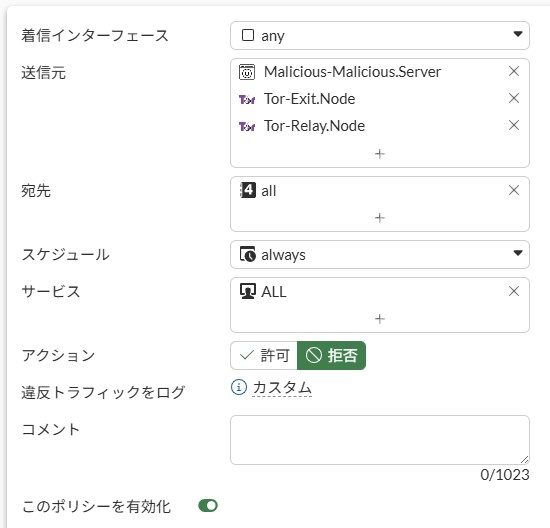Remove the Tor-Relay.Node source entry
The height and width of the screenshot is (528, 550).
(514, 125)
